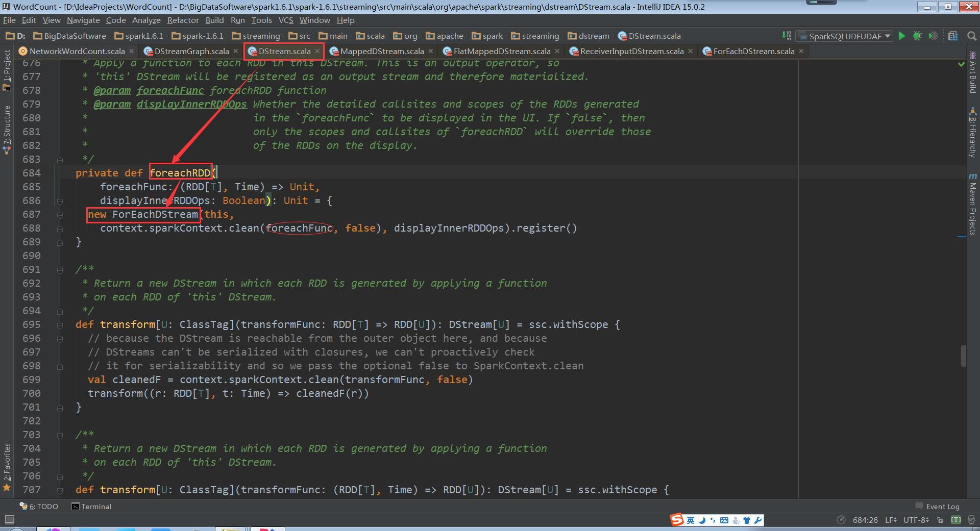Open the Terminal tool window
The width and height of the screenshot is (980, 531).
tap(91, 507)
